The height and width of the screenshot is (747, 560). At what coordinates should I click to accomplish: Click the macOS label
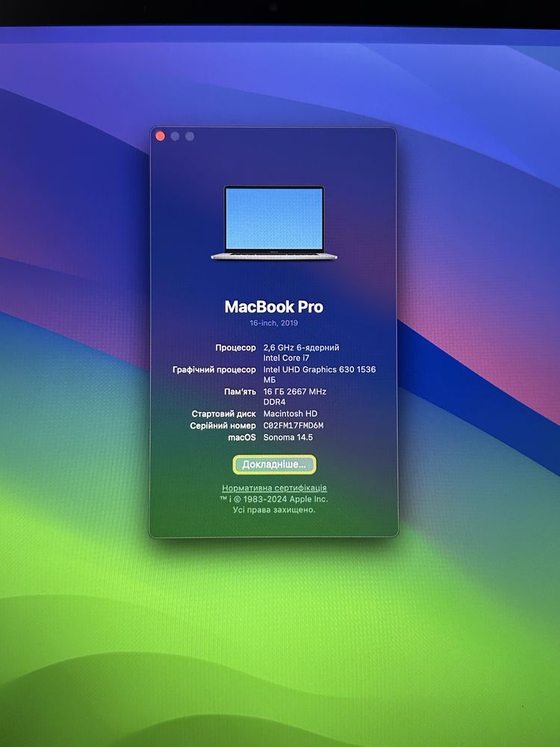pos(242,437)
